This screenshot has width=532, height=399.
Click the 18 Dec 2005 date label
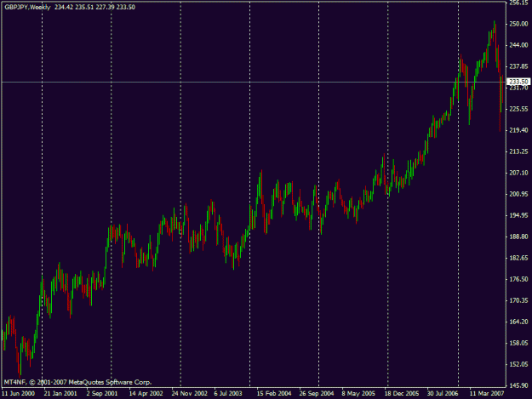(402, 394)
